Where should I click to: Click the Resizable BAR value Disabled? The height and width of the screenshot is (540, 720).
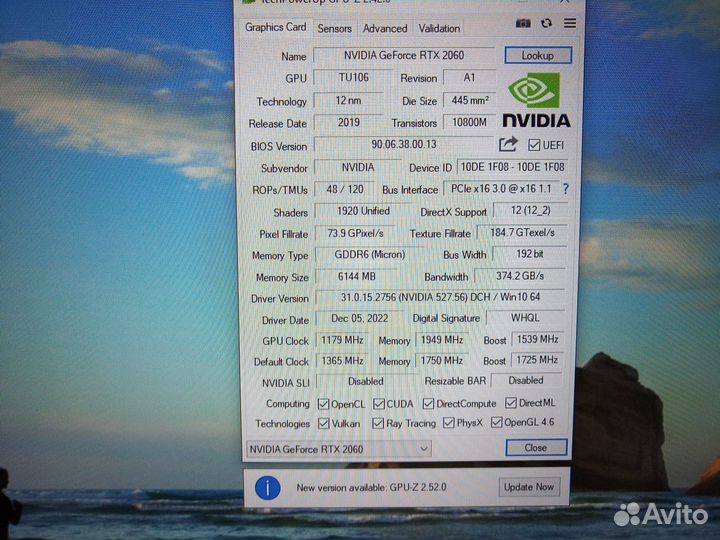click(x=526, y=381)
